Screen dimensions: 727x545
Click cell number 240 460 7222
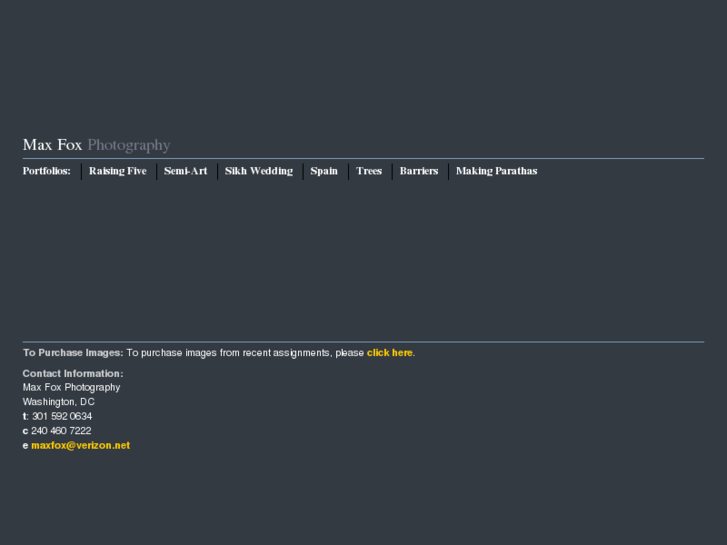click(61, 431)
